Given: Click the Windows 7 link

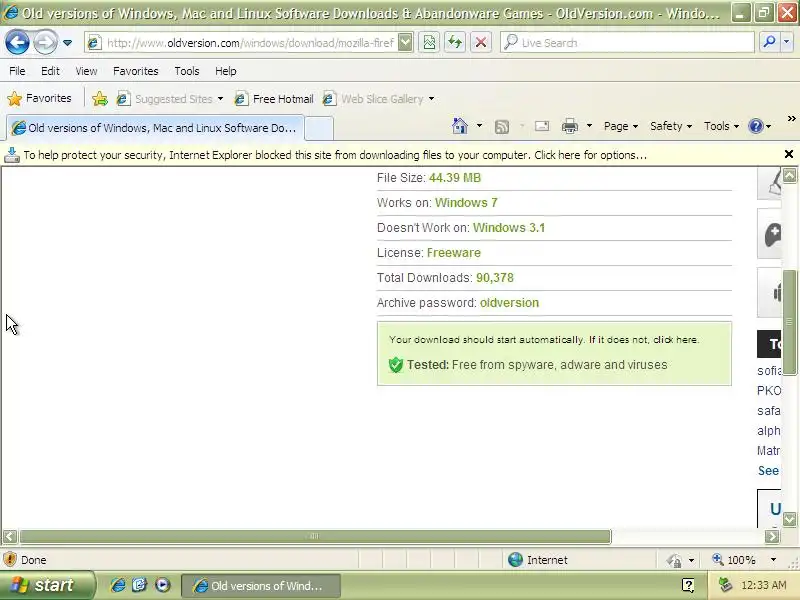Looking at the screenshot, I should pyautogui.click(x=466, y=203).
